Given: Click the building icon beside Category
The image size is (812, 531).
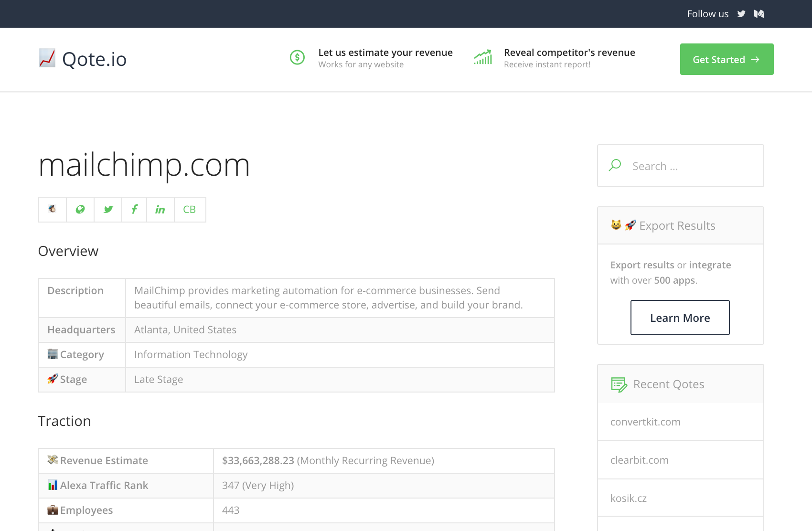Looking at the screenshot, I should coord(53,354).
